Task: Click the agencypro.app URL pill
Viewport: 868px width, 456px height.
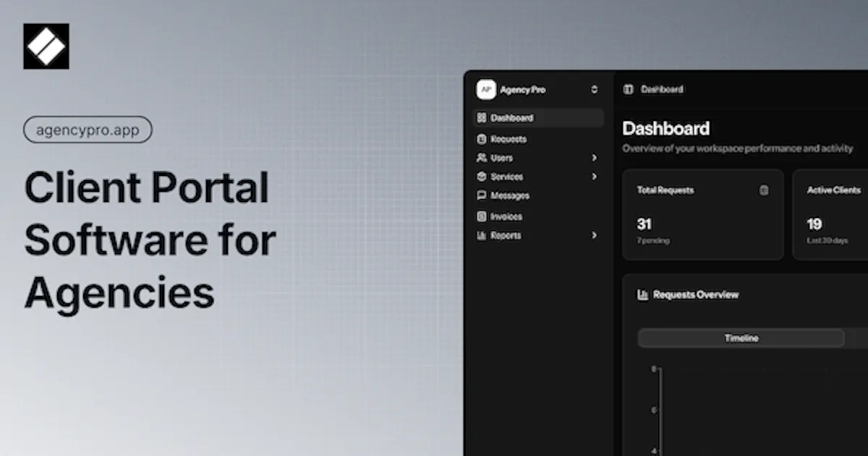Action: [88, 130]
